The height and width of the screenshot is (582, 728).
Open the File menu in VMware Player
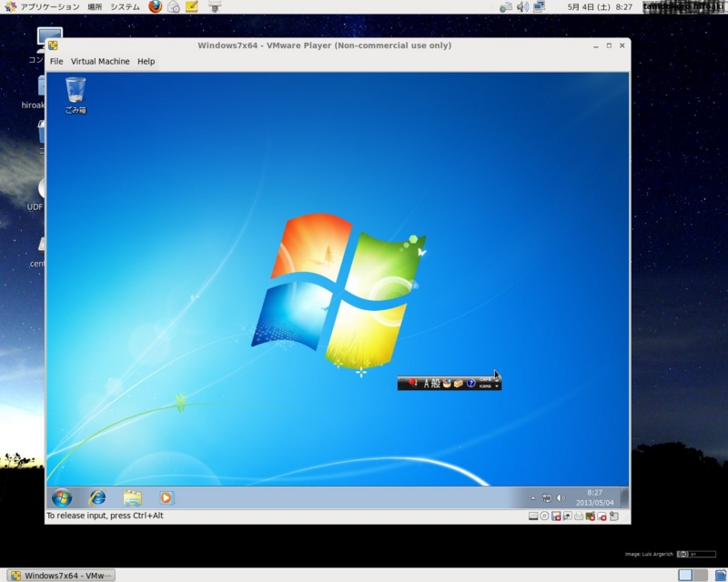(x=56, y=61)
